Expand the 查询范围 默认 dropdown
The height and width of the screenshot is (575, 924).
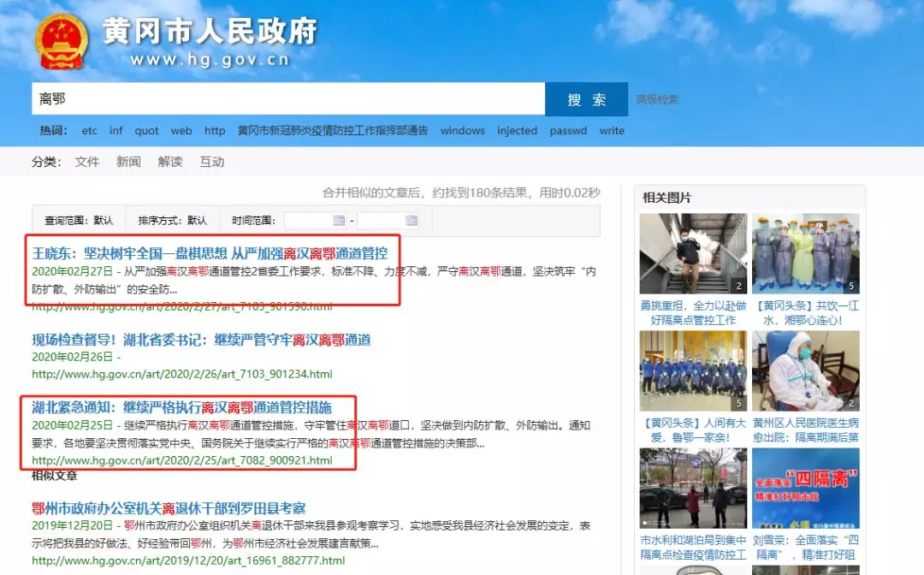(x=79, y=221)
